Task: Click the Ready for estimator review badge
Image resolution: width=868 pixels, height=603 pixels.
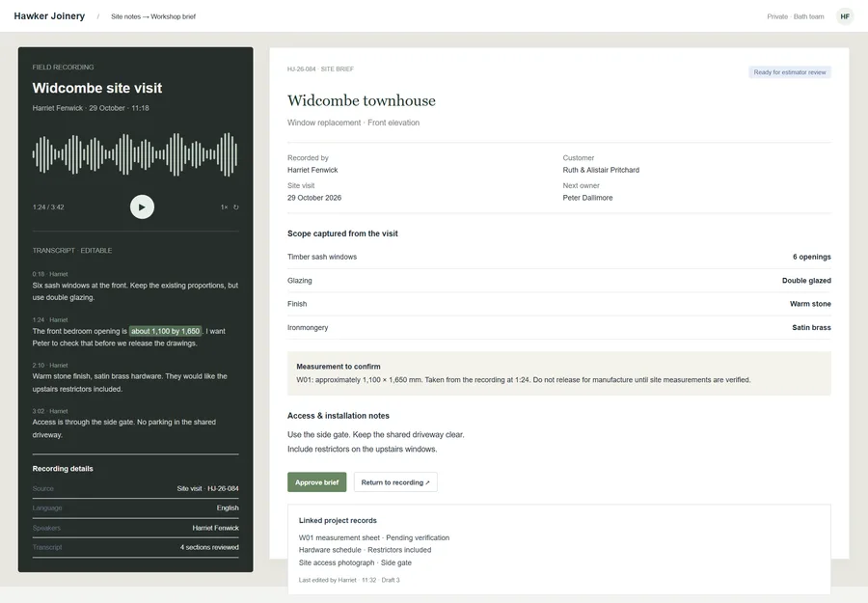Action: [x=789, y=72]
